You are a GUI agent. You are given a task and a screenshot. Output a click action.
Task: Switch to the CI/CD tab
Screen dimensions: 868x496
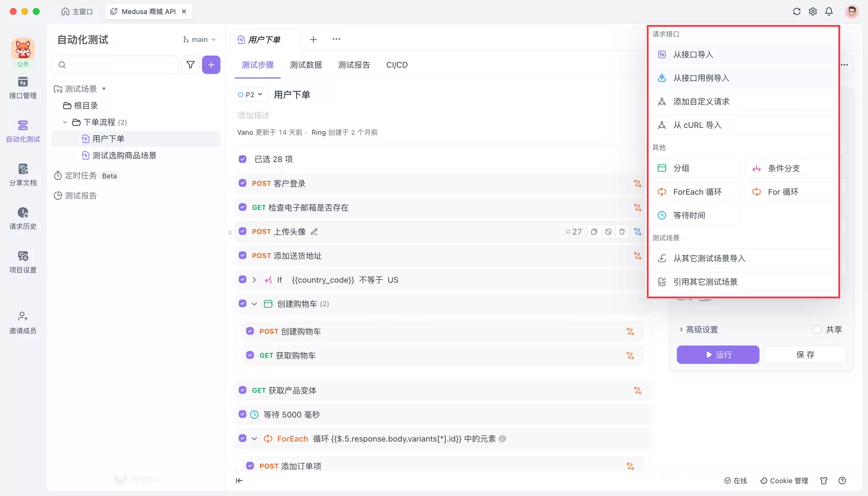[x=397, y=65]
